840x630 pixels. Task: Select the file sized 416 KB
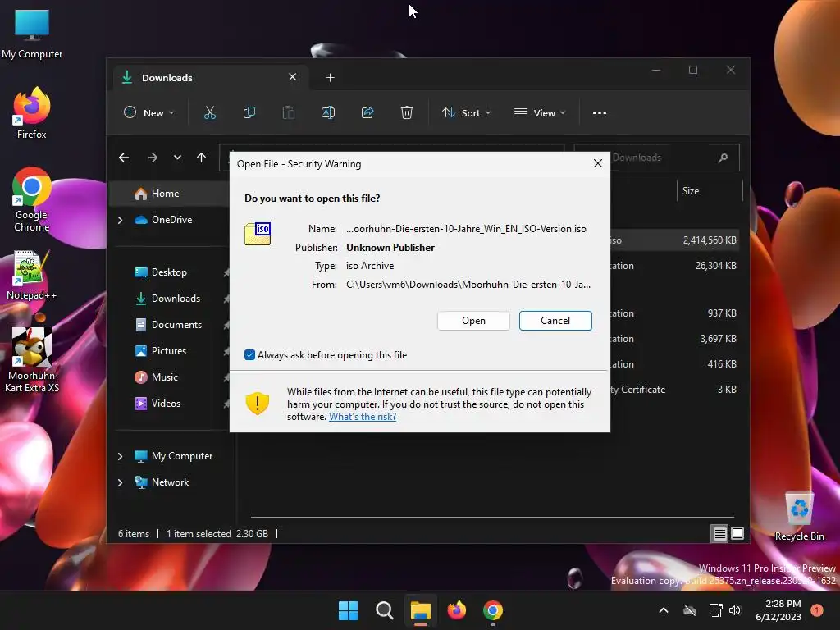click(675, 363)
